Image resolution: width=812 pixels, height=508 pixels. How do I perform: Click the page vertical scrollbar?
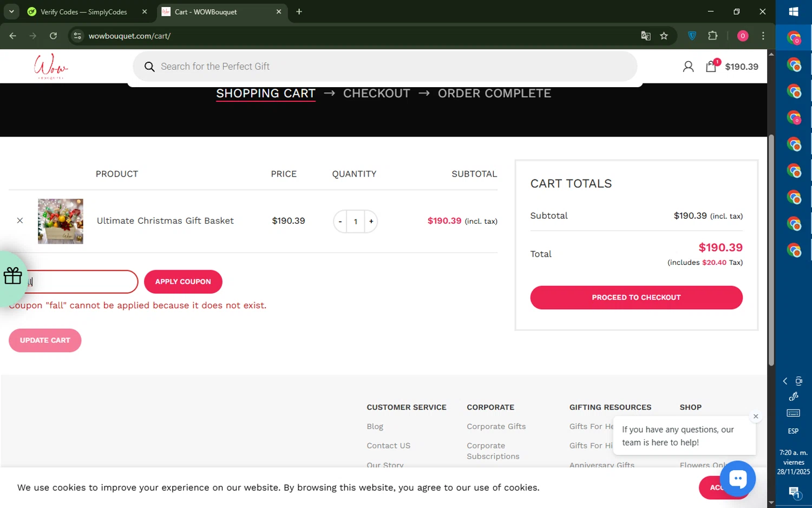click(771, 250)
